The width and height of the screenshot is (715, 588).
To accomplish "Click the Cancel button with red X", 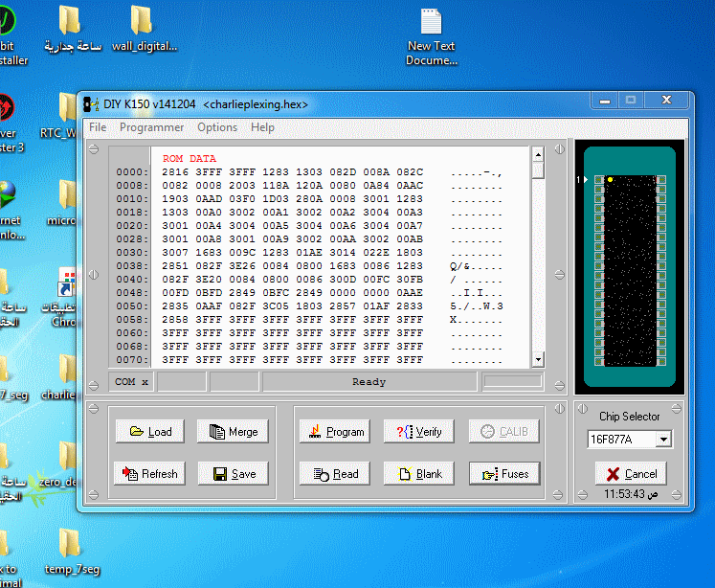I will [x=631, y=473].
